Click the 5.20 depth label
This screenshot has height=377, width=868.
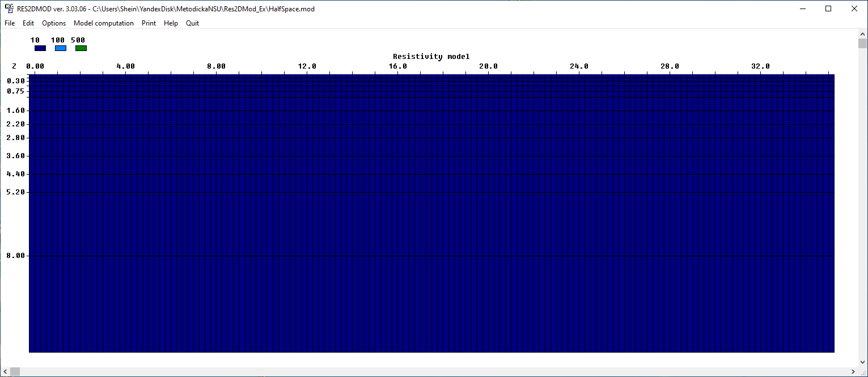point(16,192)
